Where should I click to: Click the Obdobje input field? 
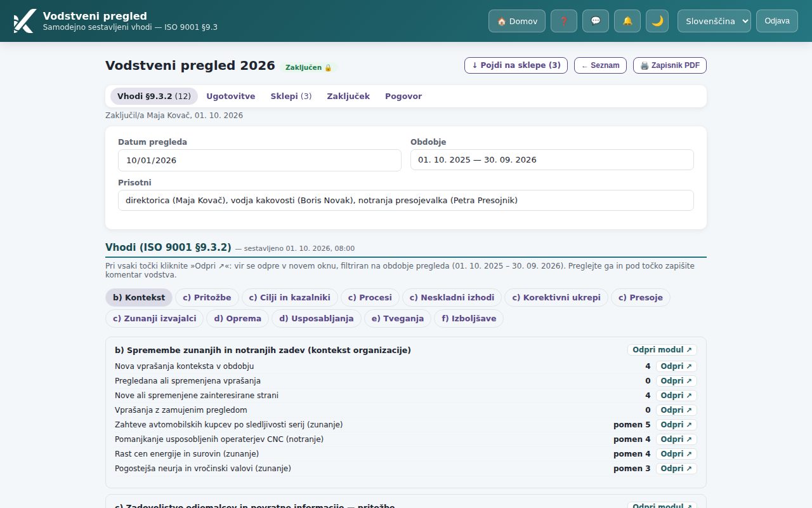pyautogui.click(x=552, y=160)
